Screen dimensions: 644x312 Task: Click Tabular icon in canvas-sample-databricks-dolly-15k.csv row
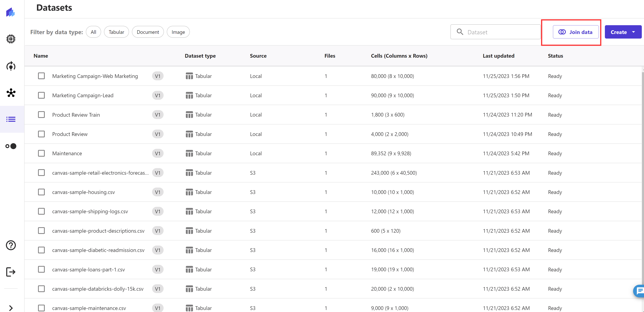point(189,289)
